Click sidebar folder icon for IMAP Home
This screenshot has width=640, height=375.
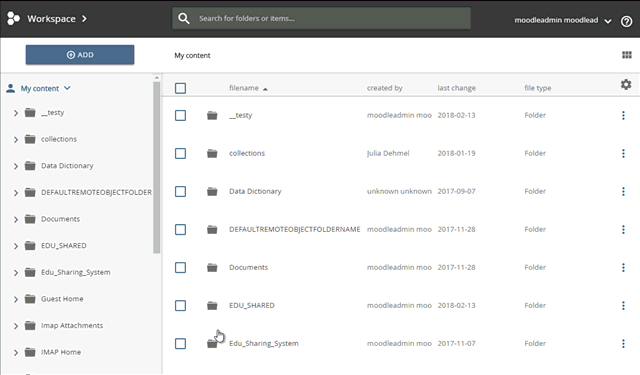coord(30,352)
